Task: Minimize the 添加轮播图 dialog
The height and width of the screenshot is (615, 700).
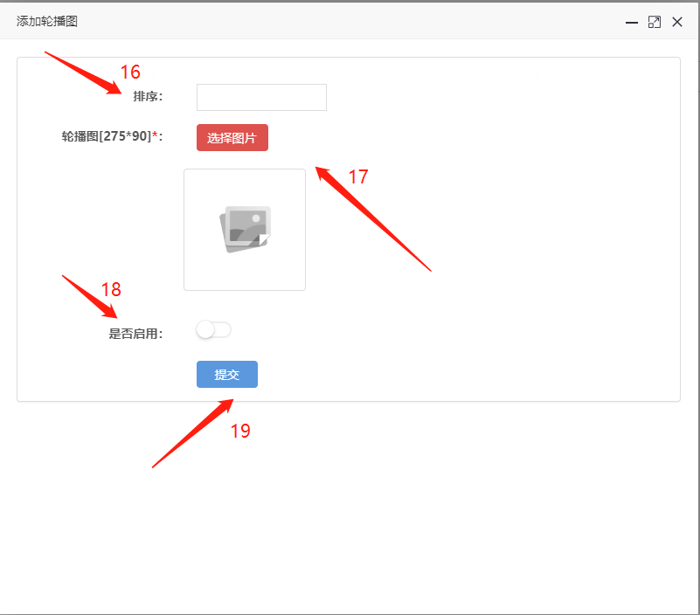Action: [631, 22]
